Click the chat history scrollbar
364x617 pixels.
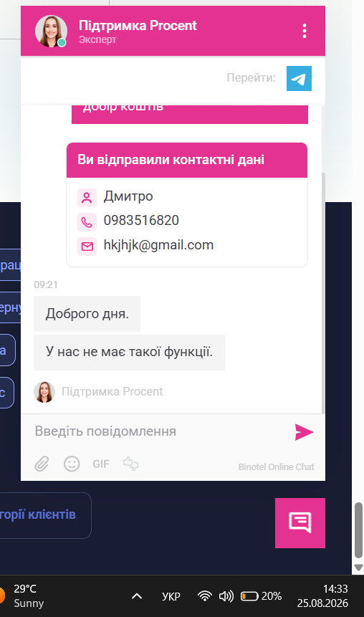point(323,293)
